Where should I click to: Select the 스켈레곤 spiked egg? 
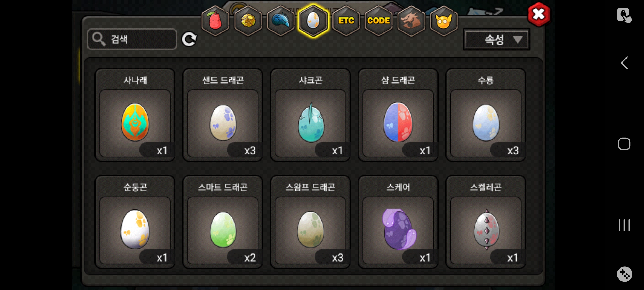tap(486, 222)
